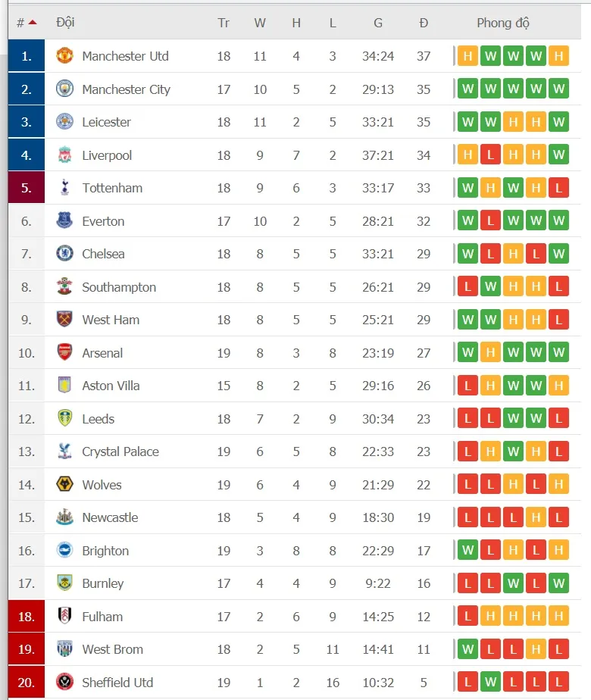Open the Everton team link
The width and height of the screenshot is (591, 700).
(x=103, y=221)
